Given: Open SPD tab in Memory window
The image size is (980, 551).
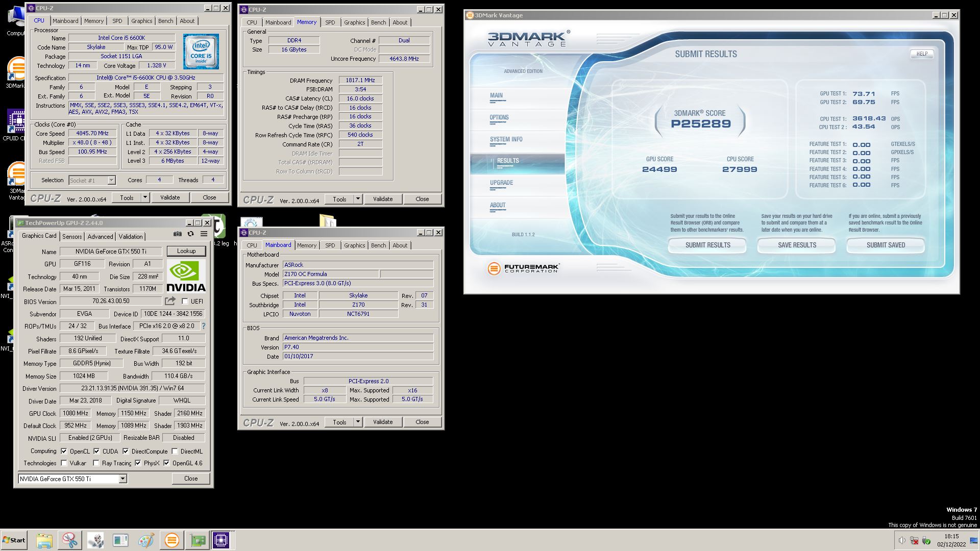Looking at the screenshot, I should click(x=330, y=22).
